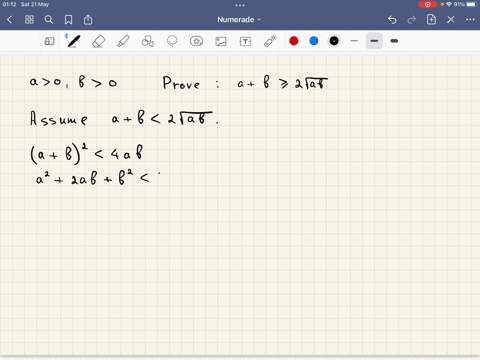This screenshot has height=360, width=480.
Task: Toggle the read-only mode icon
Action: [x=49, y=41]
